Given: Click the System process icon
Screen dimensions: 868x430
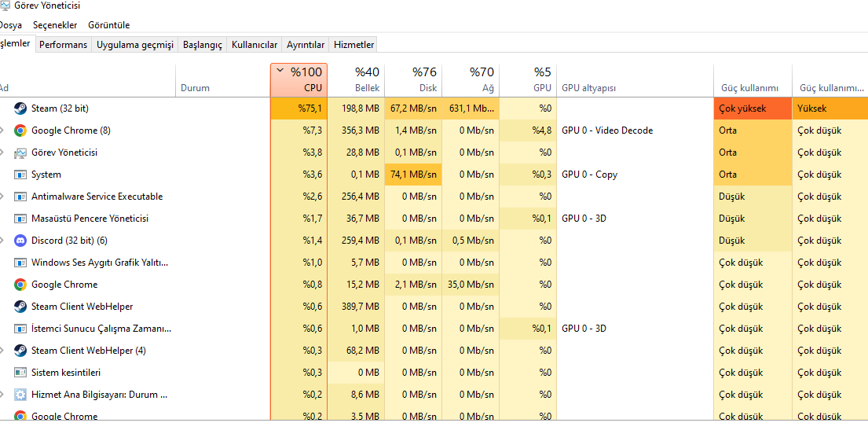Looking at the screenshot, I should pos(20,175).
